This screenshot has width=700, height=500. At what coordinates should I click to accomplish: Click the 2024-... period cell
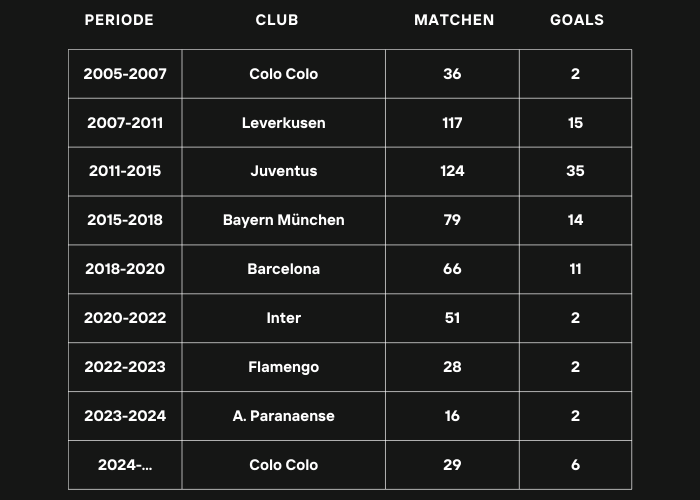tap(125, 465)
